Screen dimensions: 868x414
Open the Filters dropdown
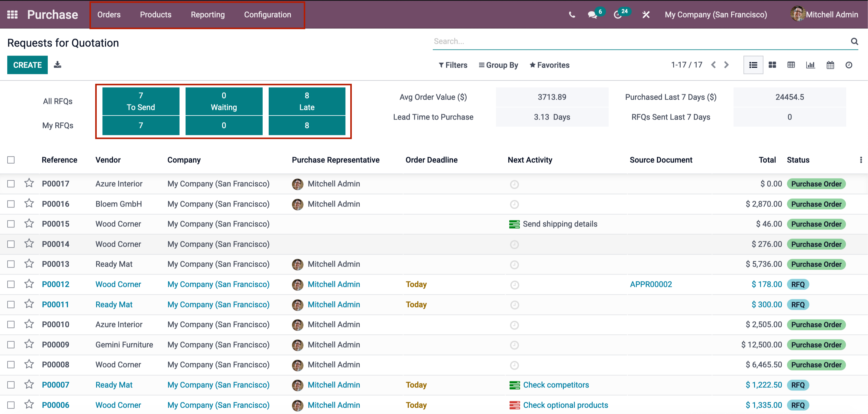tap(453, 65)
